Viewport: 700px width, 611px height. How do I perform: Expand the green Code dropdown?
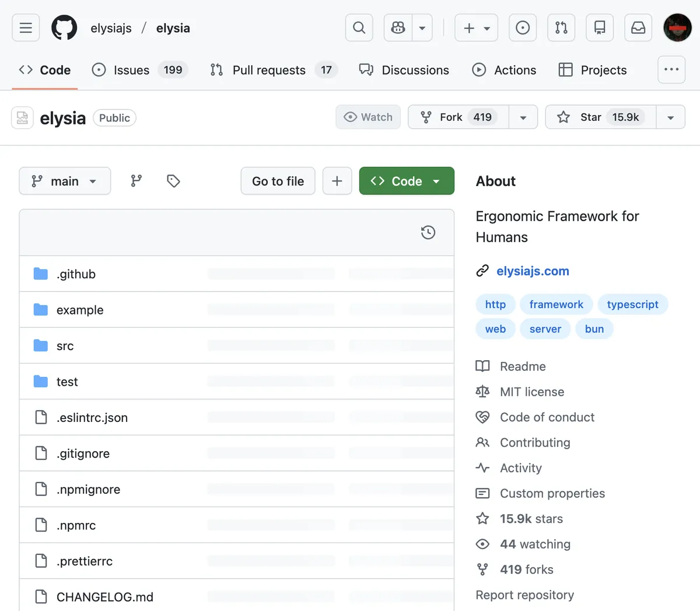coord(407,181)
